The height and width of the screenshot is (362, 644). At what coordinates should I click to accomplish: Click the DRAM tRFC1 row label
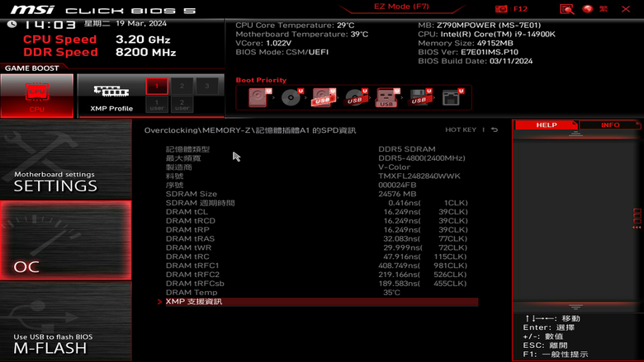(192, 266)
